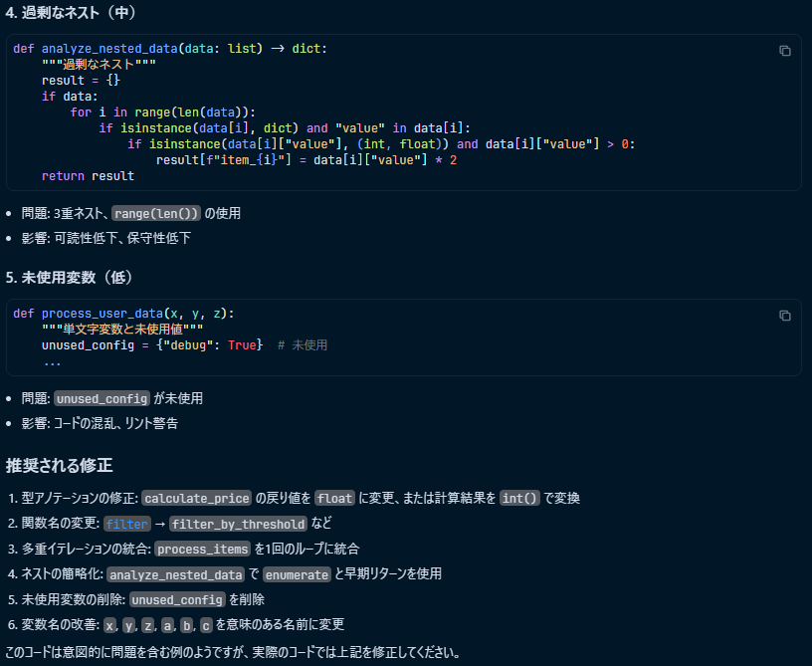This screenshot has width=812, height=666.
Task: Click the 推奨される修正 heading
Action: click(x=59, y=466)
